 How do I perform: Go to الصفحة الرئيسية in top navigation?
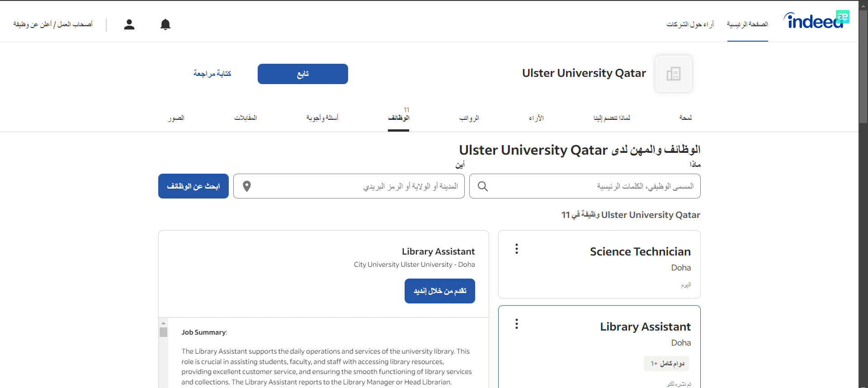pos(747,24)
